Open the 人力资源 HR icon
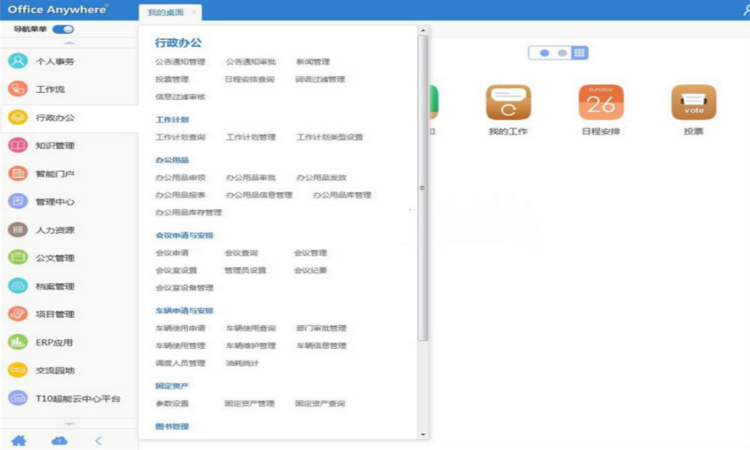750x450 pixels. point(18,230)
